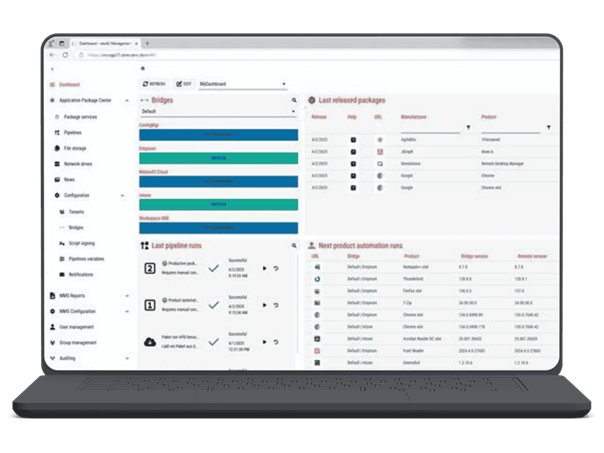Open Package services in sidebar

[x=76, y=117]
